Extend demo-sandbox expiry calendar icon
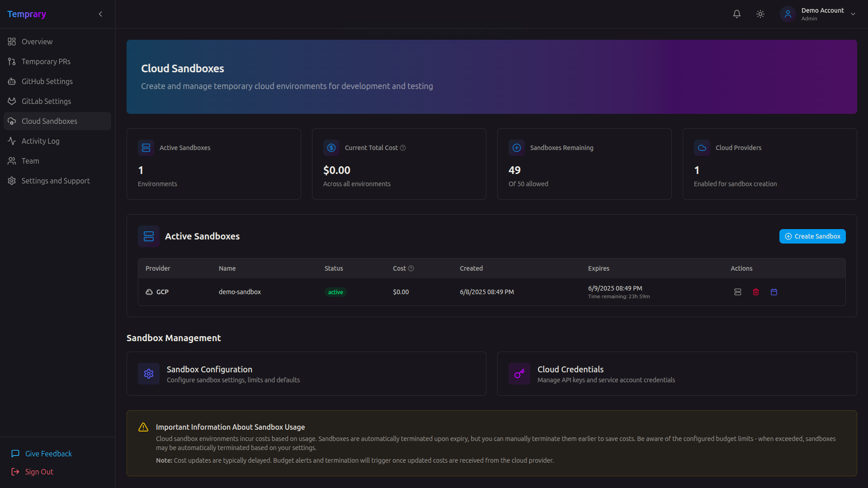This screenshot has width=868, height=488. tap(774, 292)
